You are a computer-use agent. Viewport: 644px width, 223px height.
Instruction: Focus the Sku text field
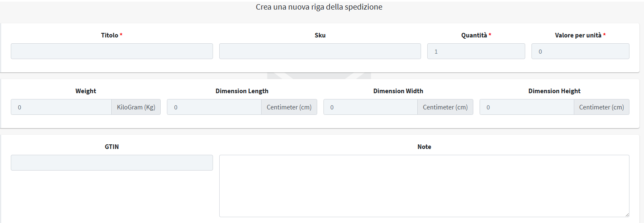tap(320, 51)
